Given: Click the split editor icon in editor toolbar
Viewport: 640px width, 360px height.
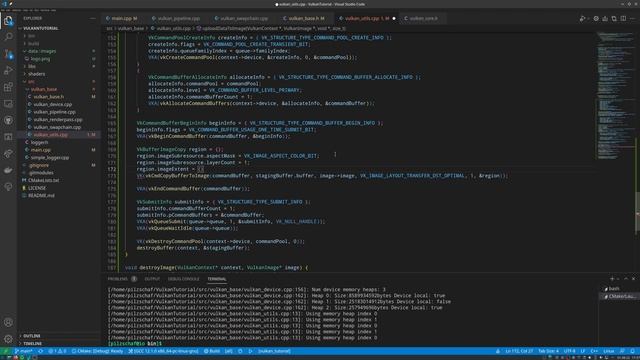Looking at the screenshot, I should click(623, 18).
